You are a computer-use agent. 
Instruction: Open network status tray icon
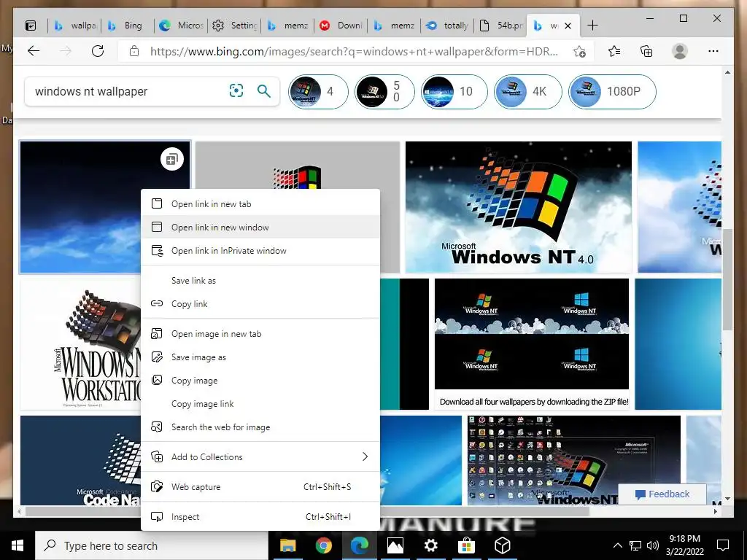[635, 545]
